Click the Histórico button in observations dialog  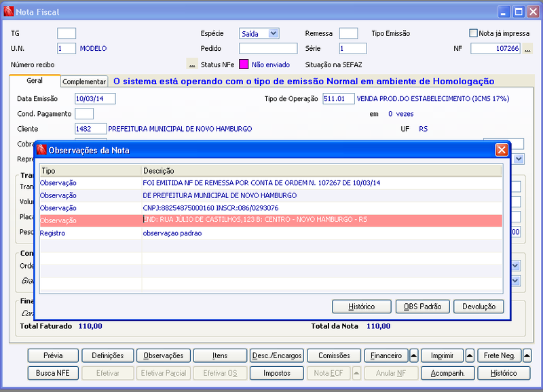pyautogui.click(x=362, y=307)
